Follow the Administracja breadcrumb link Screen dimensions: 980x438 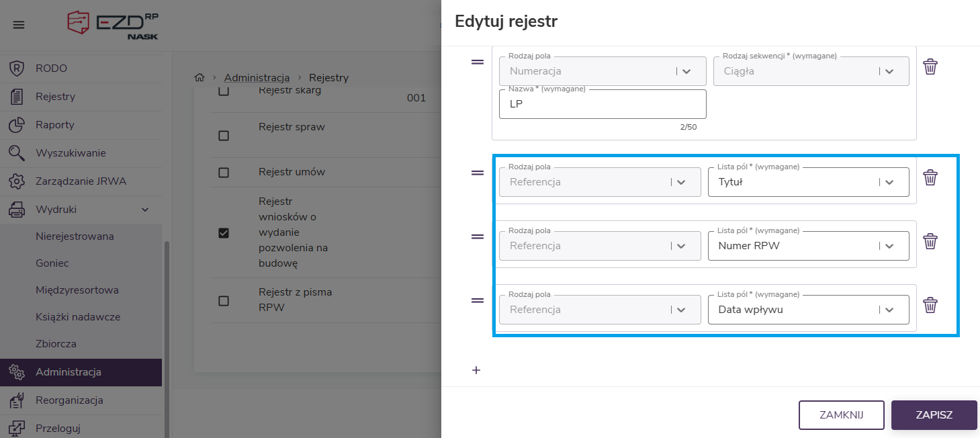click(257, 77)
